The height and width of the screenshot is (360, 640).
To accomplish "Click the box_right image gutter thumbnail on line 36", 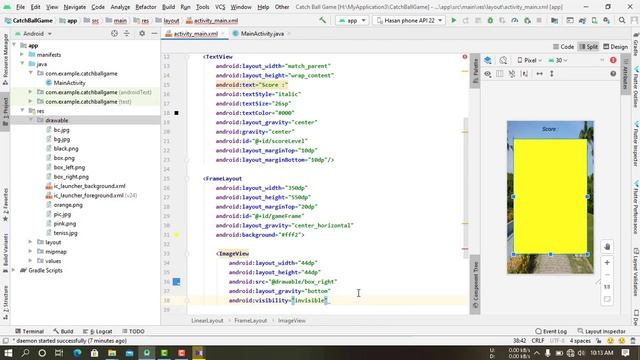I will 176,282.
